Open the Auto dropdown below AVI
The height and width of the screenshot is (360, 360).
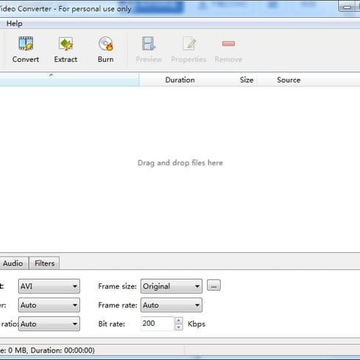click(x=49, y=305)
